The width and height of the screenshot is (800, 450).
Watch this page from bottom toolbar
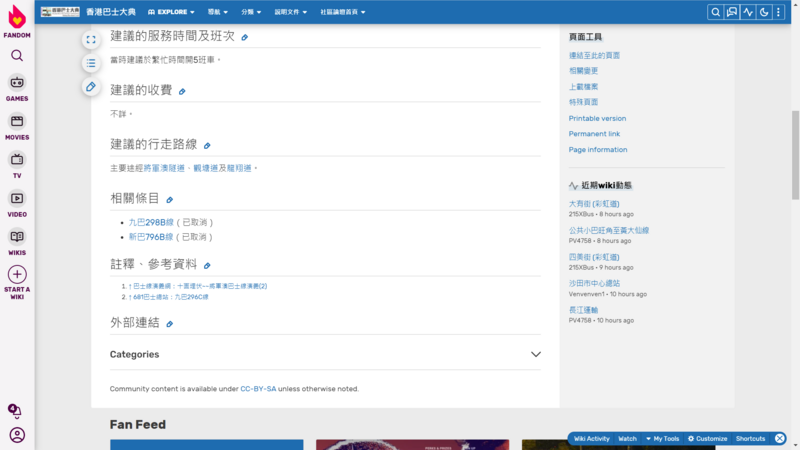(x=627, y=439)
